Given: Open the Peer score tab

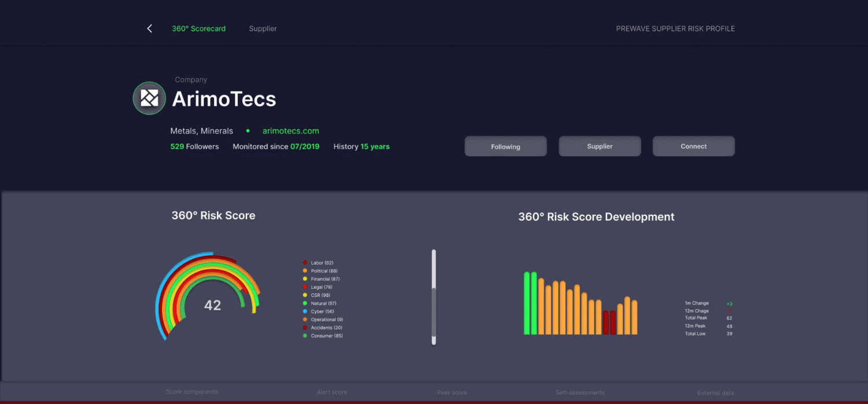Looking at the screenshot, I should [x=452, y=392].
